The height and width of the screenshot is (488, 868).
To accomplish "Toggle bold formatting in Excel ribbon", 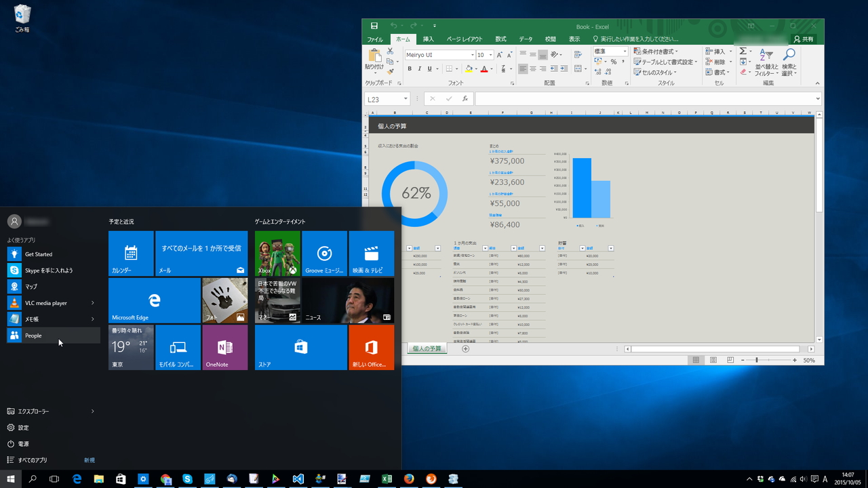I will click(x=410, y=68).
